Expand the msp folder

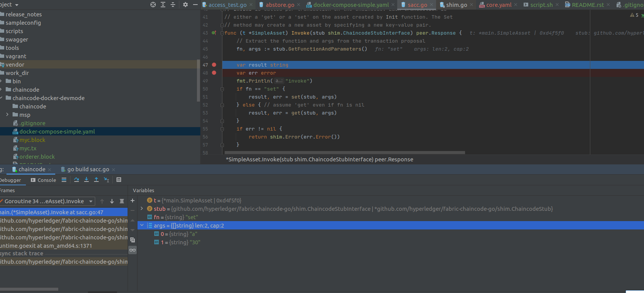(x=7, y=115)
